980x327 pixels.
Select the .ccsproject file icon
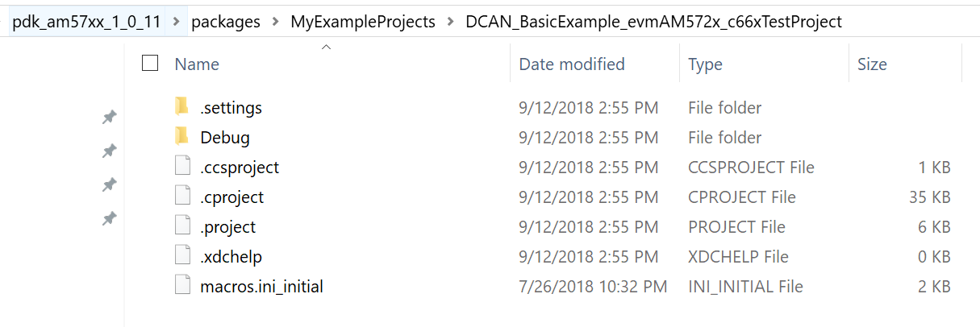(182, 167)
